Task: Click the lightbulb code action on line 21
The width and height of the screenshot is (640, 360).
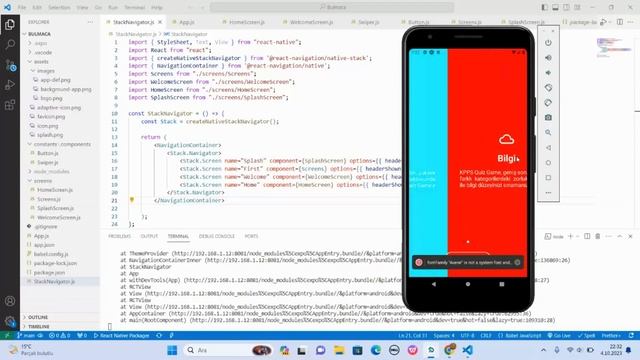Action: (132, 200)
